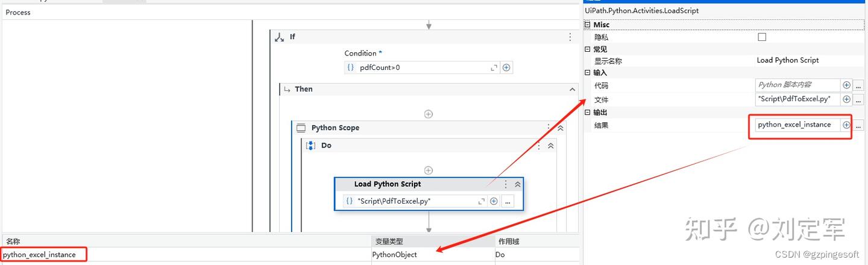Collapse the Python Scope activity
The height and width of the screenshot is (265, 868).
click(560, 128)
